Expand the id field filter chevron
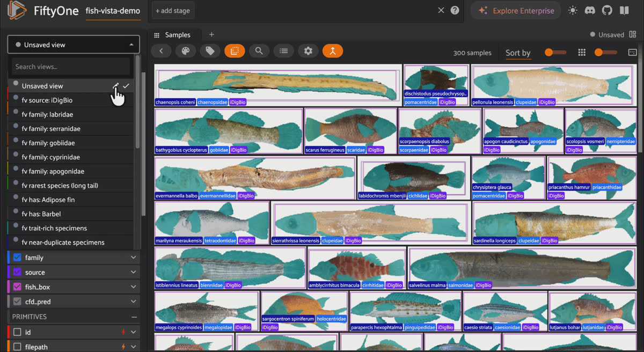 [x=133, y=332]
